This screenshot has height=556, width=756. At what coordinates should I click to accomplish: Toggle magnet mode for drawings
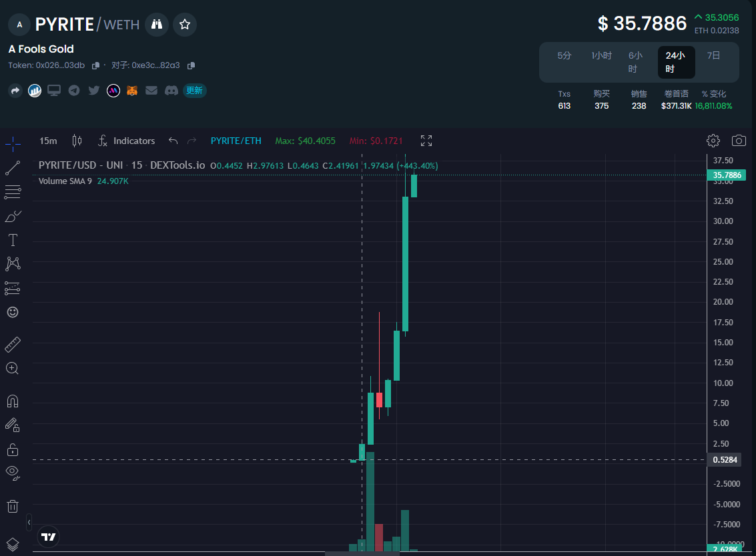point(13,401)
